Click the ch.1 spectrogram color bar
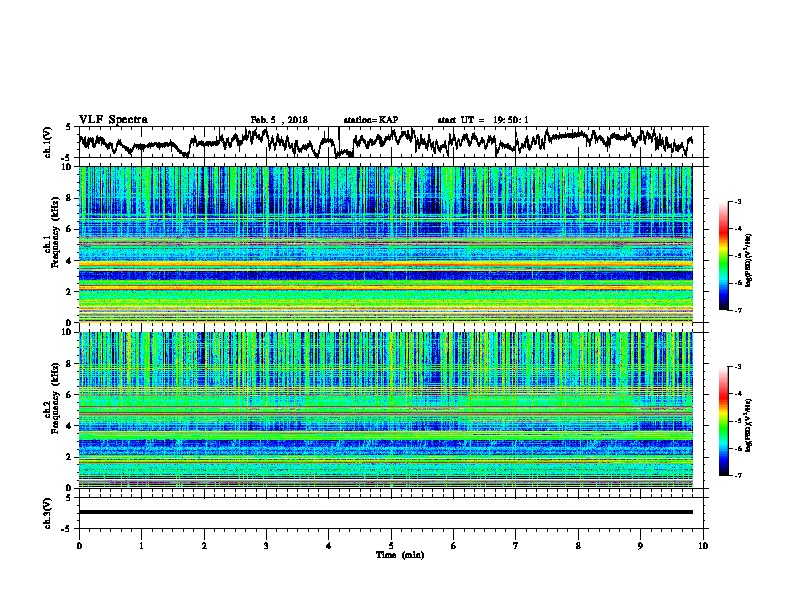792x612 pixels. pos(723,256)
